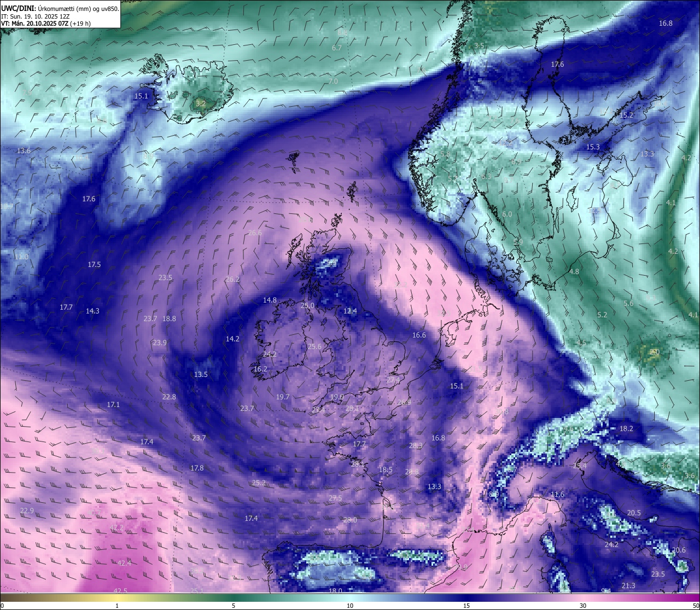Click the 23.9 value label

click(x=160, y=343)
